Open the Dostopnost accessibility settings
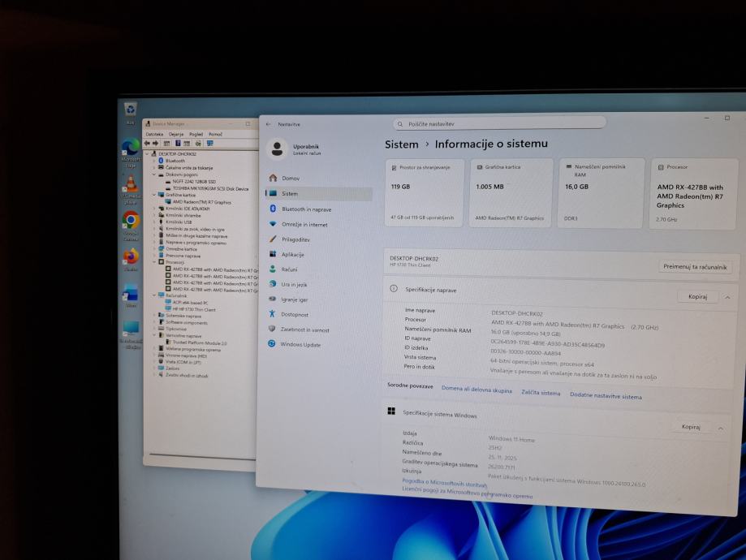The width and height of the screenshot is (746, 560). click(294, 314)
